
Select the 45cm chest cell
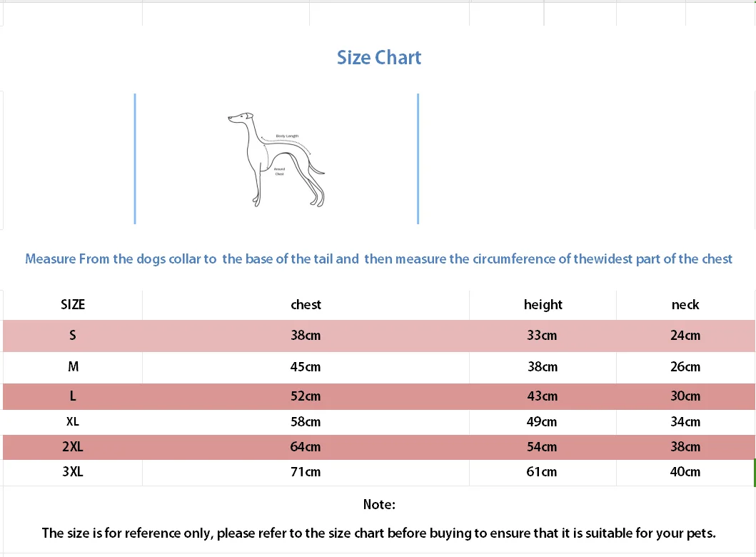[306, 367]
